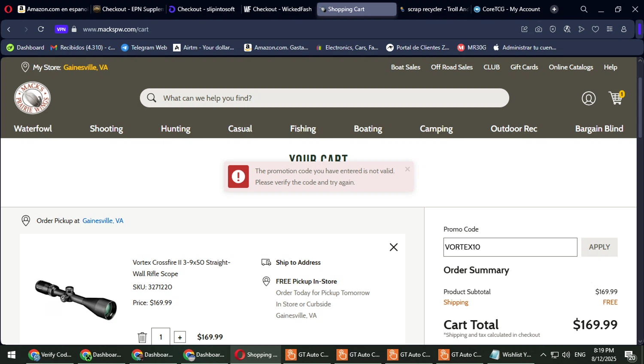Viewport: 644px width, 364px height.
Task: Select the FREE Pickup In-Store option
Action: point(306,281)
